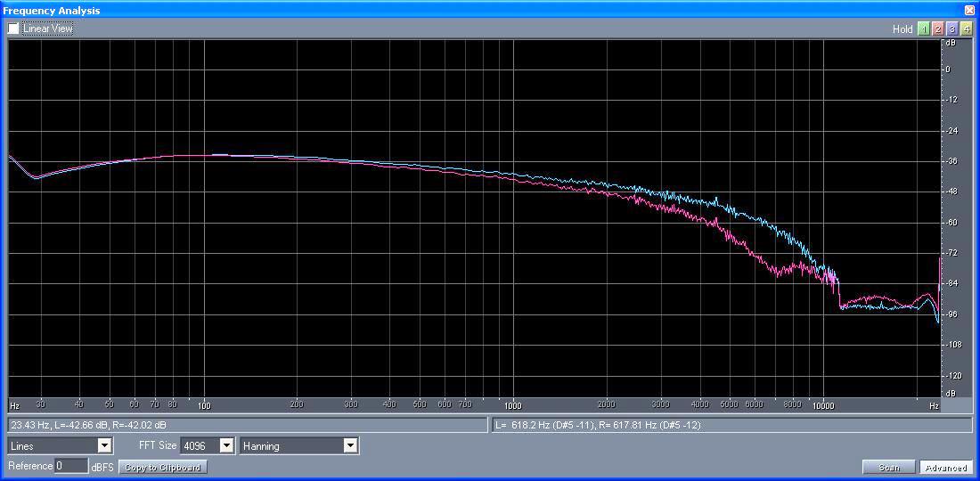Click the green Hold 1 button

(x=924, y=29)
